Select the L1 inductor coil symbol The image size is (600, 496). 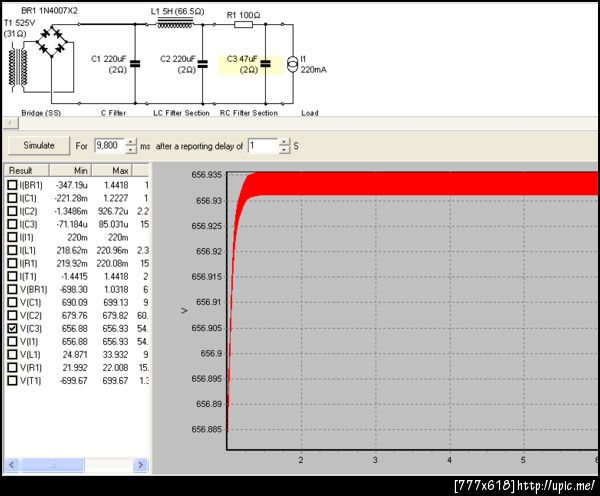click(175, 24)
